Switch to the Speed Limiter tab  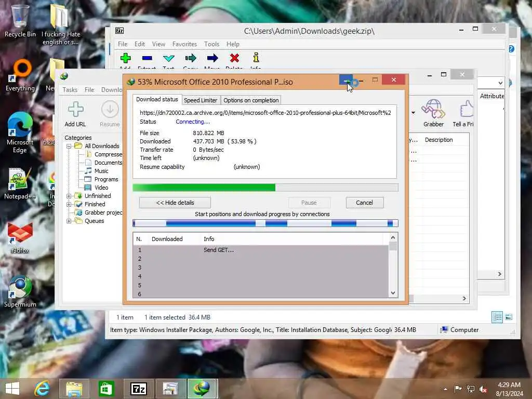(201, 100)
